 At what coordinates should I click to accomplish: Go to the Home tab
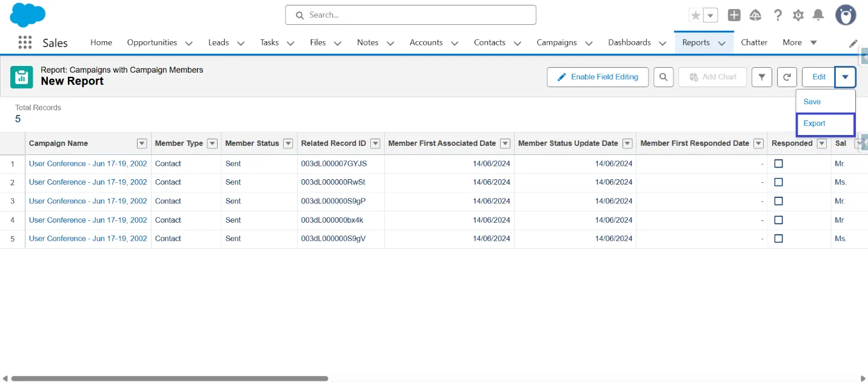tap(101, 42)
